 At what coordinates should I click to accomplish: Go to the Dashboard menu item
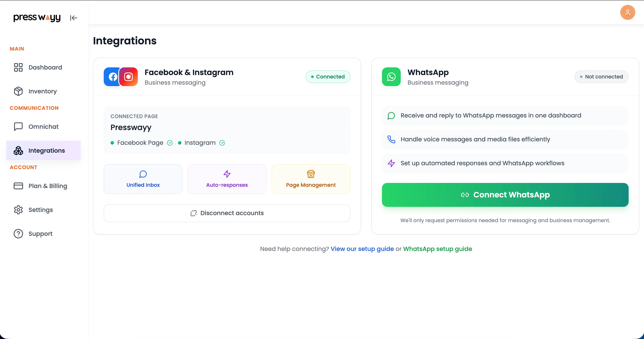(x=44, y=67)
